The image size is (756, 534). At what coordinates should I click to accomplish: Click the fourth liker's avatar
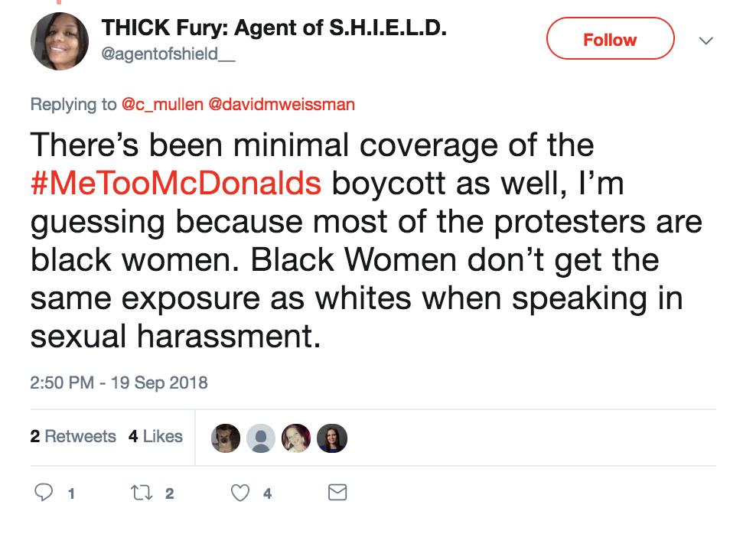(x=332, y=438)
